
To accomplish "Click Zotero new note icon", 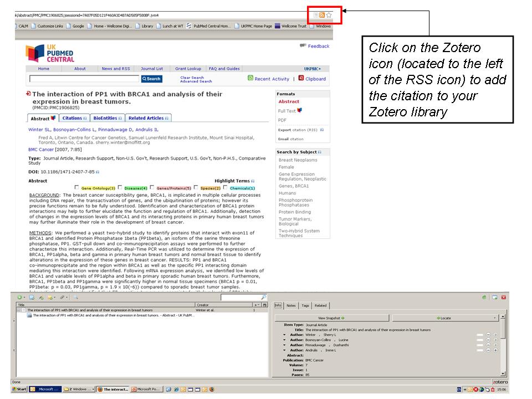I will 50,298.
